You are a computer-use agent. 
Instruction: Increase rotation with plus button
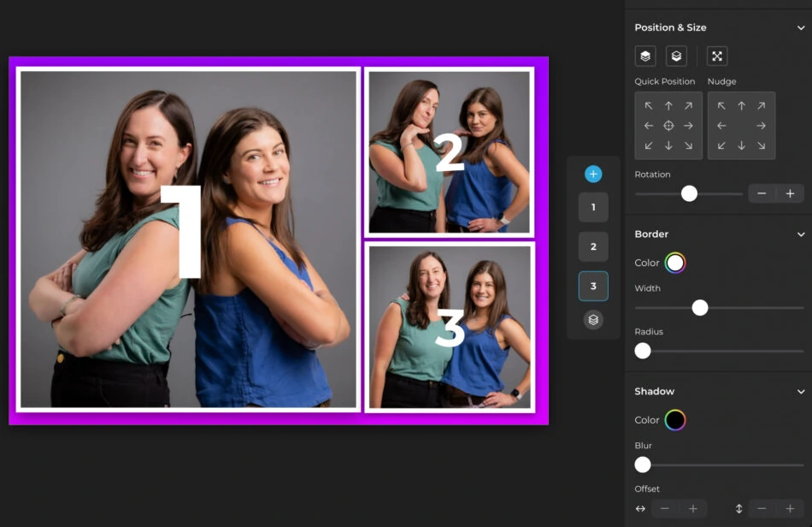pyautogui.click(x=790, y=194)
